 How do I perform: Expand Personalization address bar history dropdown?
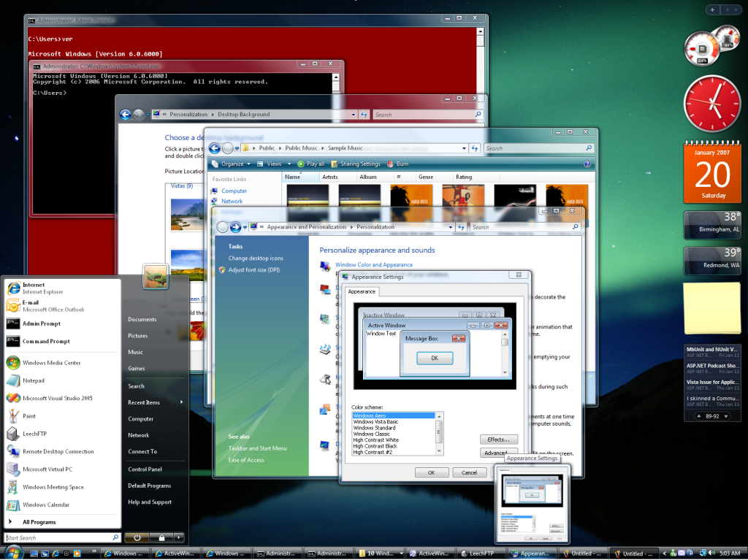tap(450, 228)
